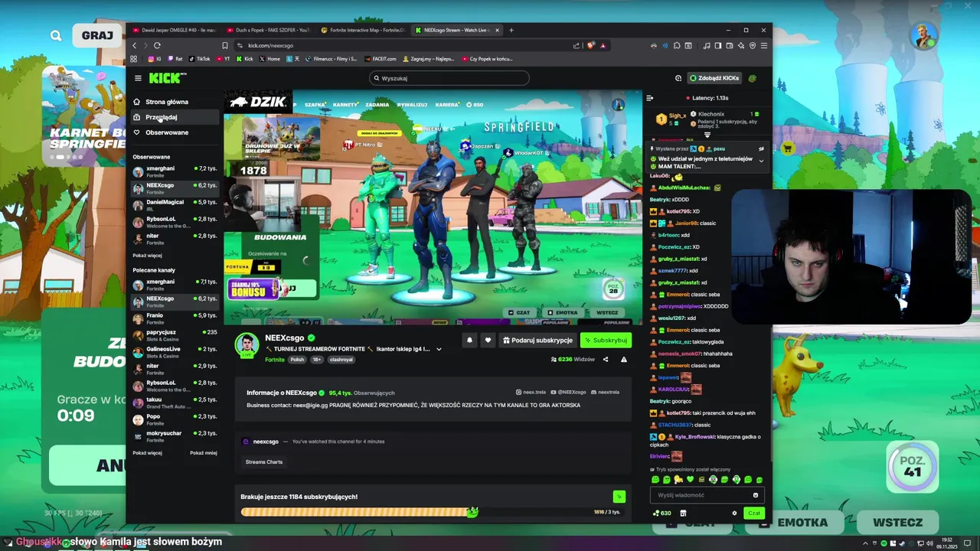Open the Kicks history icon next to Zdobądź KICKs
The height and width of the screenshot is (551, 980).
click(678, 78)
